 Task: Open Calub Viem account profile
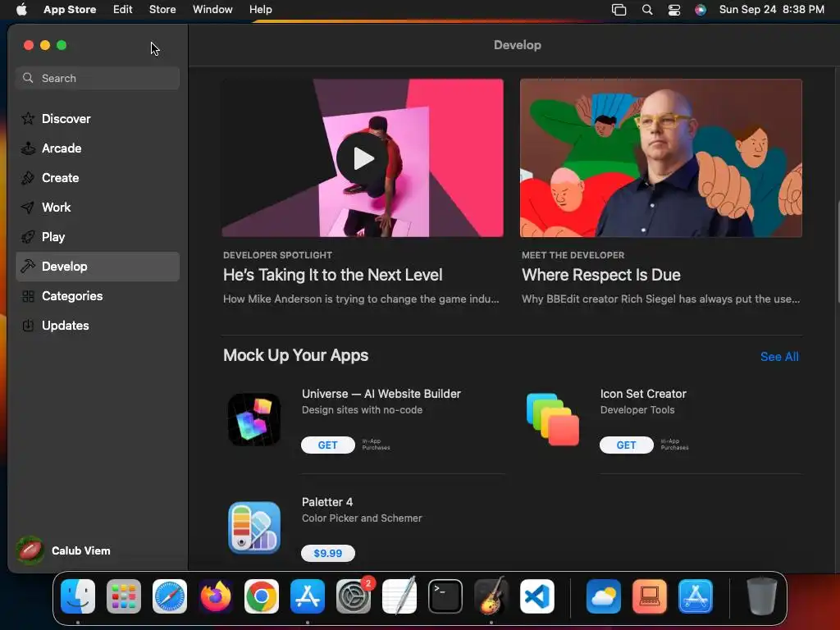pos(63,550)
